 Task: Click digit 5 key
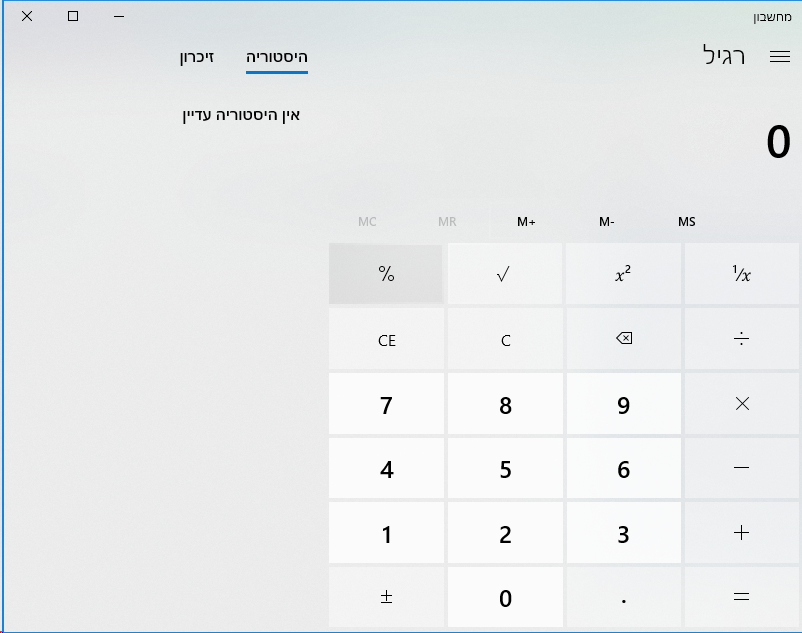[x=505, y=468]
